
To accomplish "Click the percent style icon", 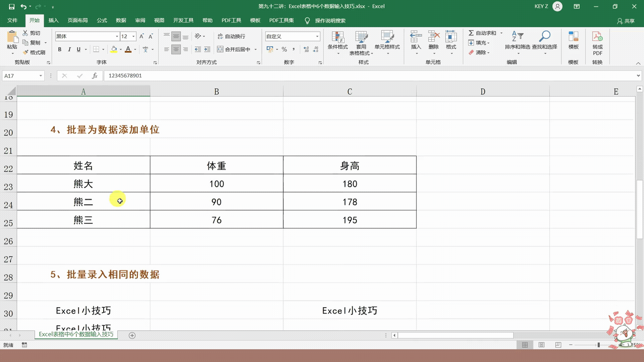I will [x=284, y=49].
